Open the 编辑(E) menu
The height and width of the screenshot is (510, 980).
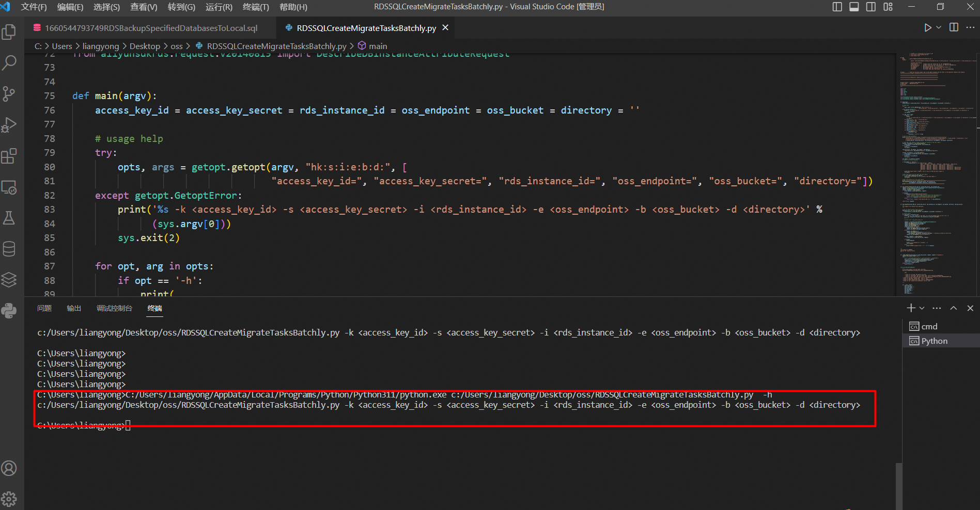coord(70,7)
